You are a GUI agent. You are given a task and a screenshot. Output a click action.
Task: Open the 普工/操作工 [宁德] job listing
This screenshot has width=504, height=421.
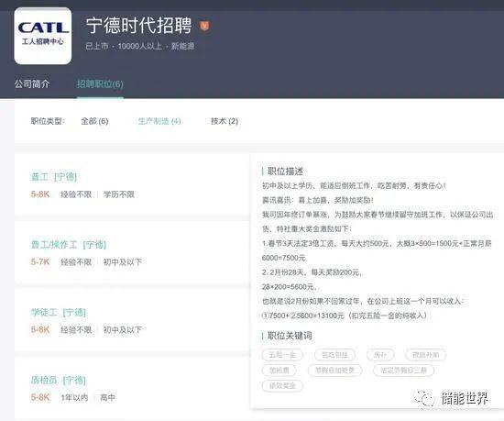[69, 244]
